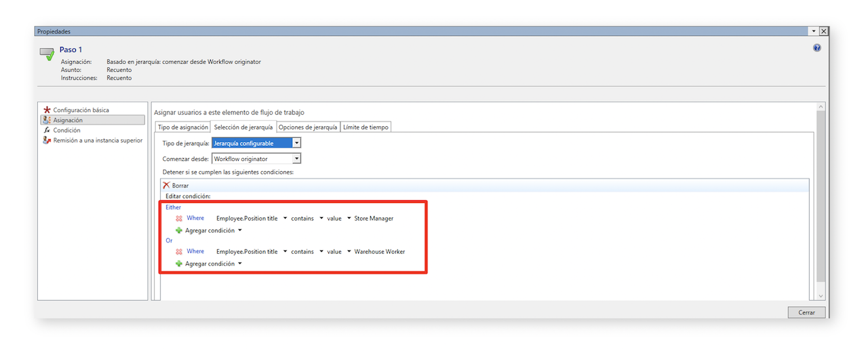Open Configuración básica in the left pane
The image size is (868, 351).
coord(81,110)
